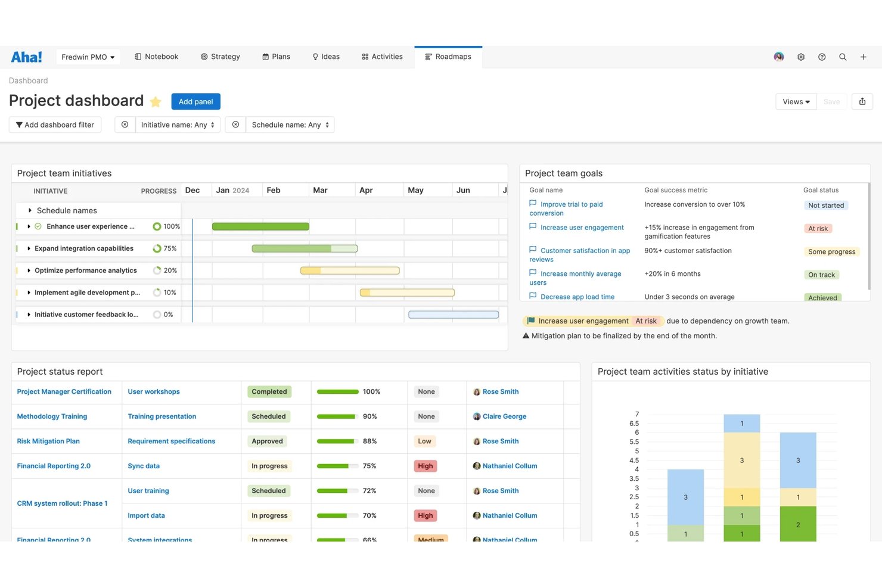Screen dimensions: 882x588
Task: Expand Implement agile development initiative row
Action: point(29,293)
